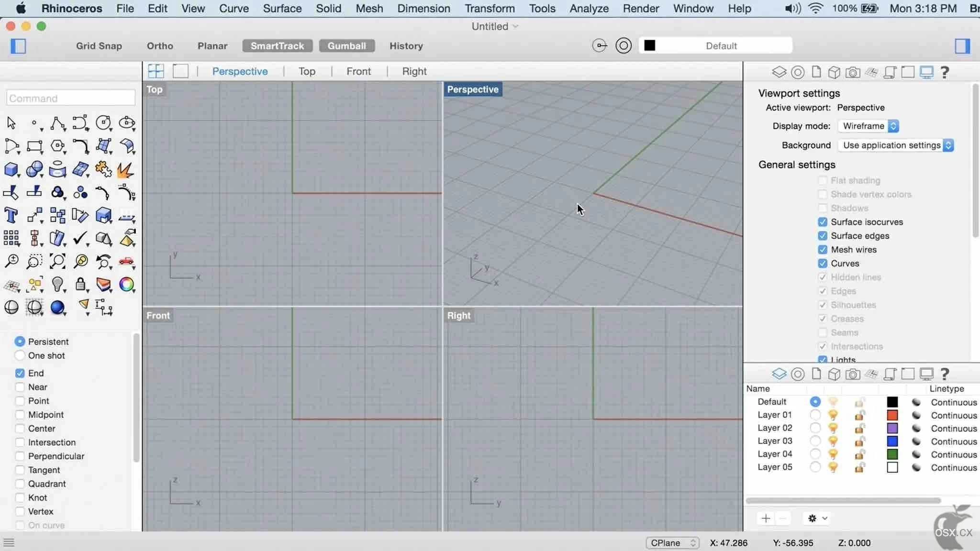The image size is (980, 551).
Task: Change Layer 04 green color swatch
Action: pyautogui.click(x=892, y=454)
